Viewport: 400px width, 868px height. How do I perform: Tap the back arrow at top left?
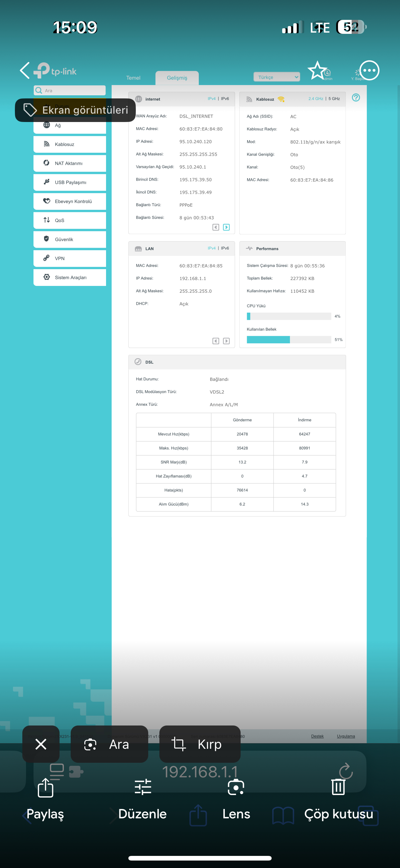(25, 70)
